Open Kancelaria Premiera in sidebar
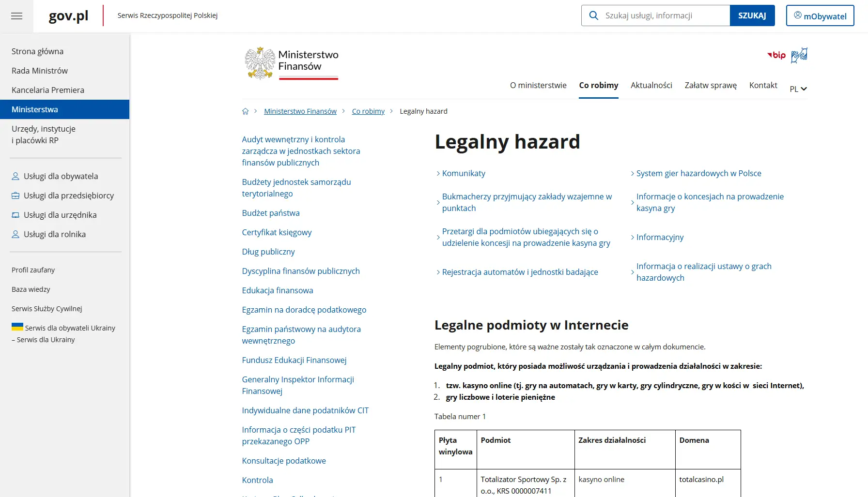The height and width of the screenshot is (497, 868). 48,90
